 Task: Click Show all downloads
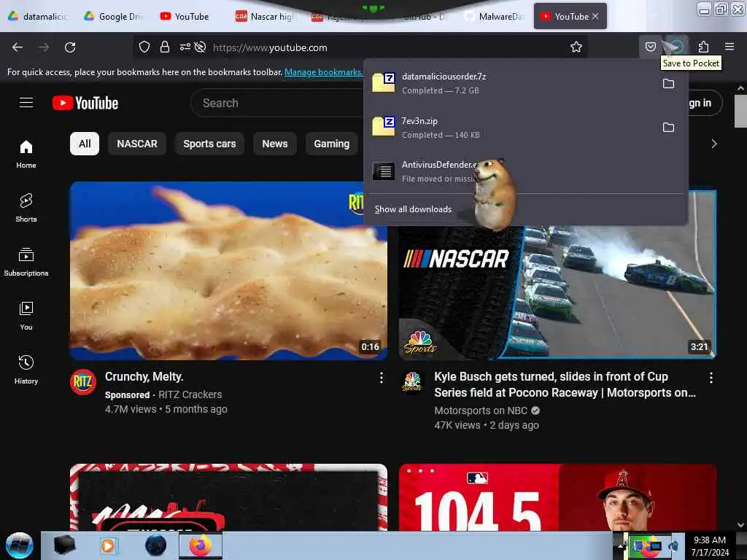[x=413, y=209]
